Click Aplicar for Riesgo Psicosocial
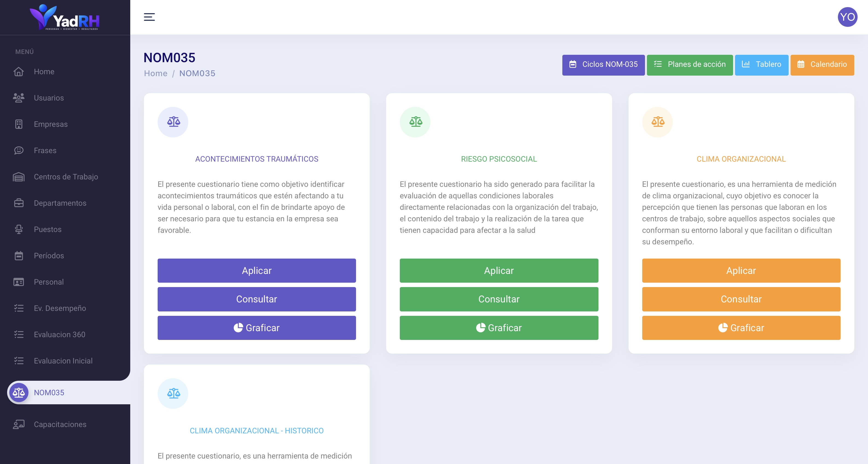Screen dimensions: 868x464 tap(499, 270)
